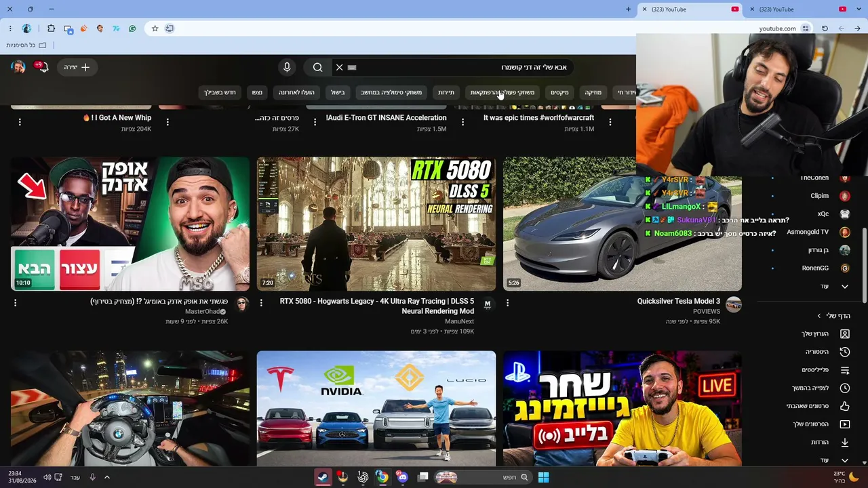This screenshot has height=488, width=868.
Task: Open סרטונים שאהבתי liked videos icon
Action: [845, 406]
